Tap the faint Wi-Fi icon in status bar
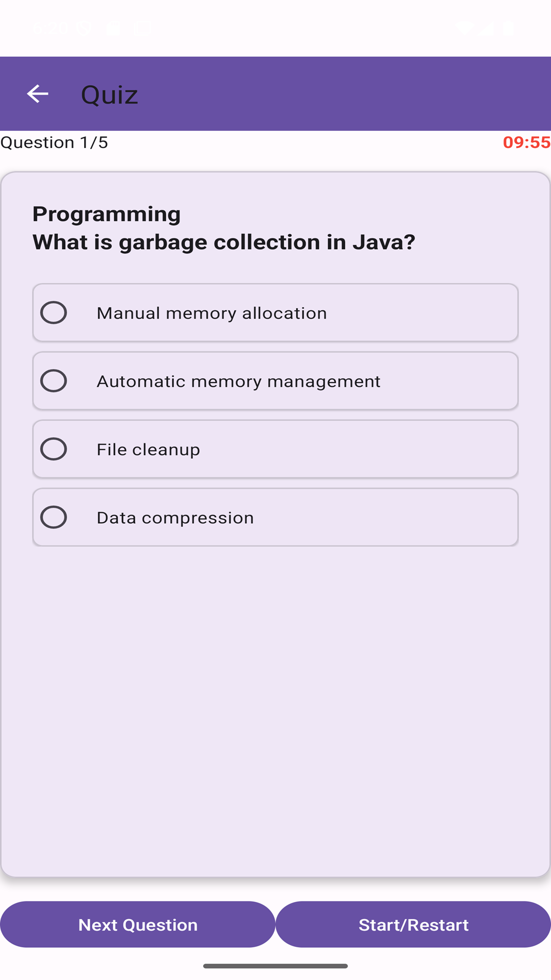Screen dimensions: 551x980 pyautogui.click(x=464, y=28)
